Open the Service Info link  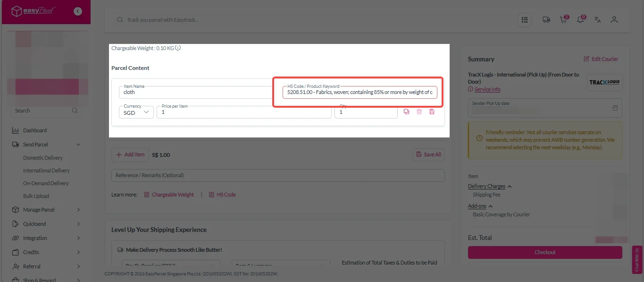(x=487, y=89)
